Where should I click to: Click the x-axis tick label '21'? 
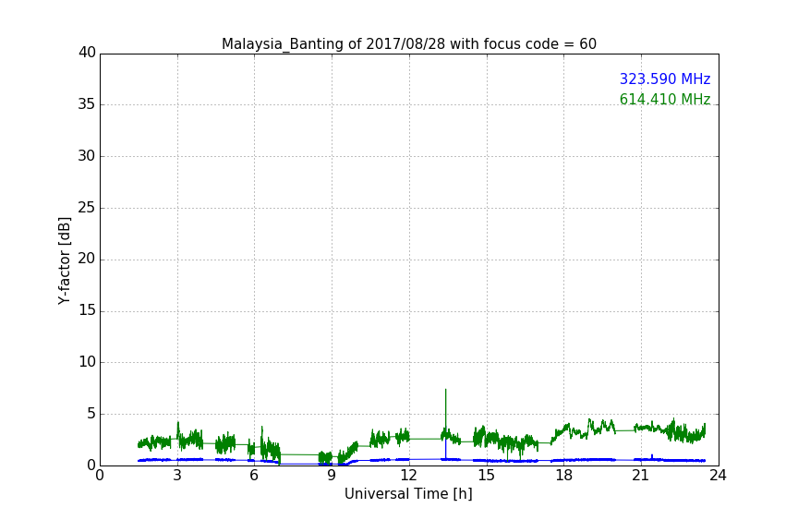coord(641,476)
